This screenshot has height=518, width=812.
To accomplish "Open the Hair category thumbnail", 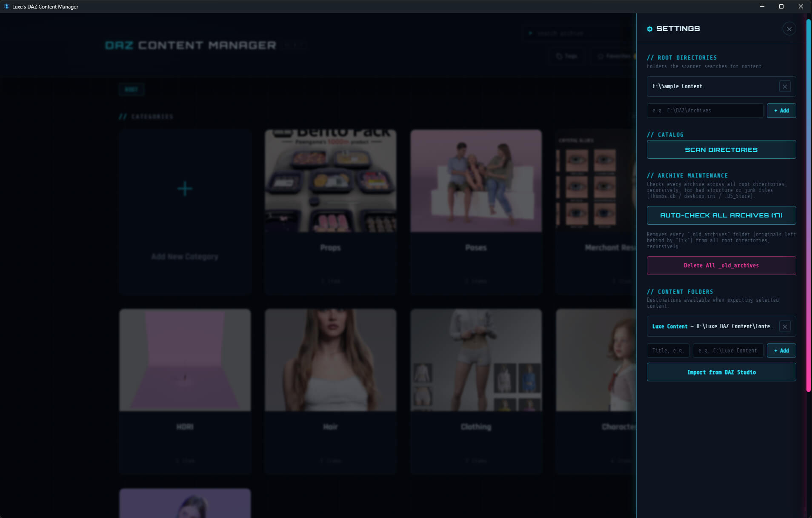I will (331, 360).
